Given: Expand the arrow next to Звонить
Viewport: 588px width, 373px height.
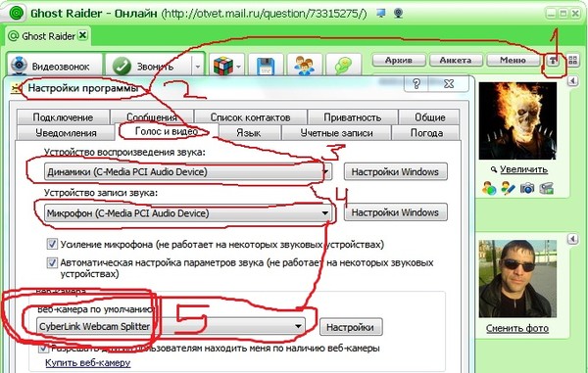Looking at the screenshot, I should (x=198, y=67).
